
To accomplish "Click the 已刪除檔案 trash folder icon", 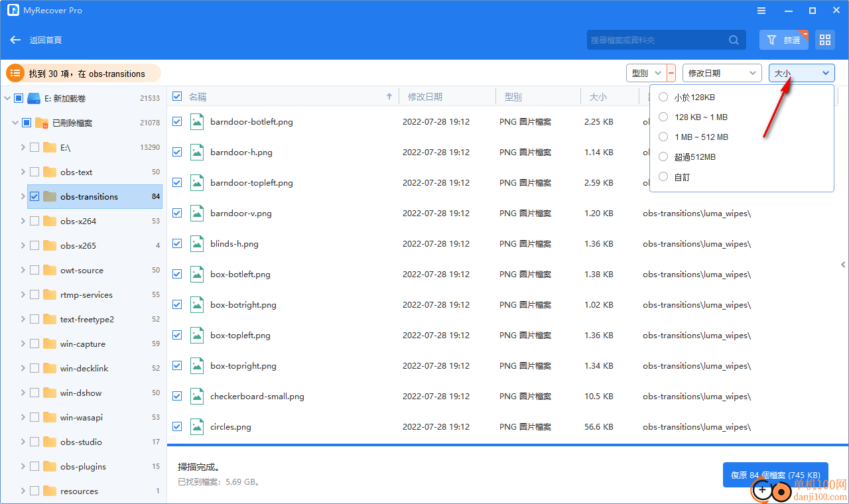I will pyautogui.click(x=42, y=123).
